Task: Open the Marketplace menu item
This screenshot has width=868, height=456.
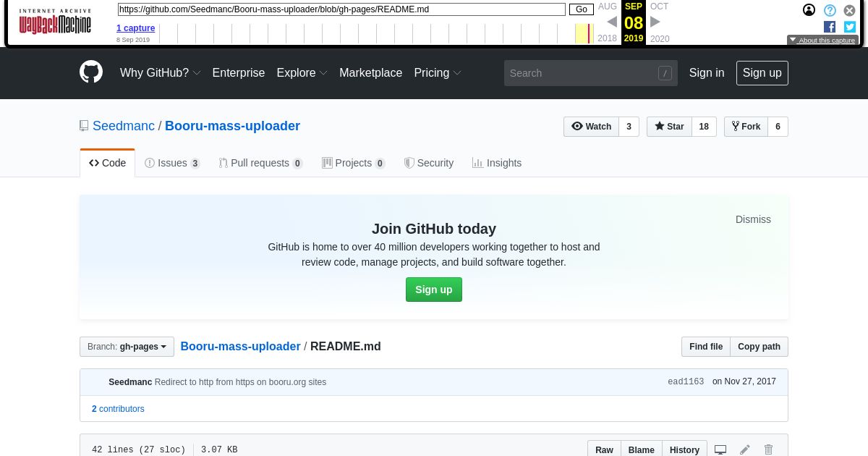Action: pyautogui.click(x=370, y=73)
